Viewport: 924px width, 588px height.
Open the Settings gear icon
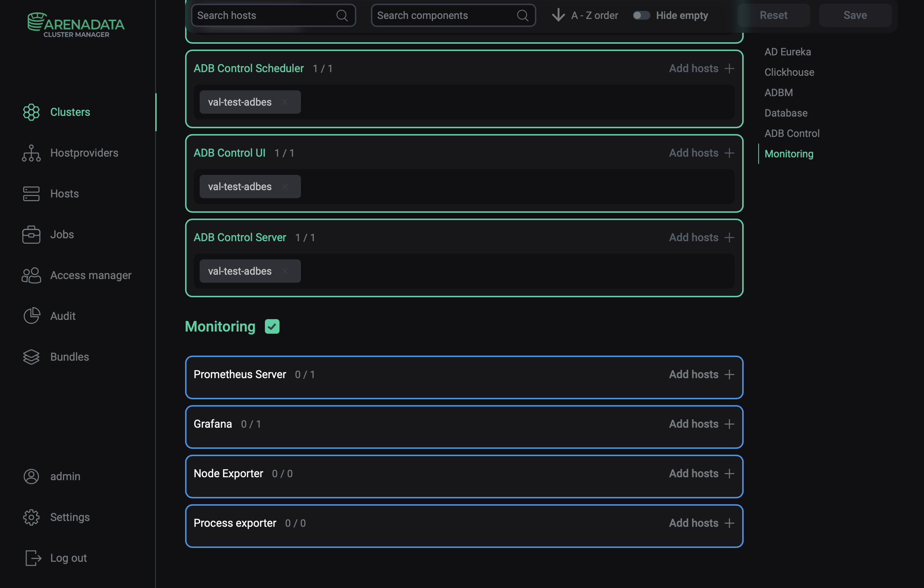click(x=31, y=517)
